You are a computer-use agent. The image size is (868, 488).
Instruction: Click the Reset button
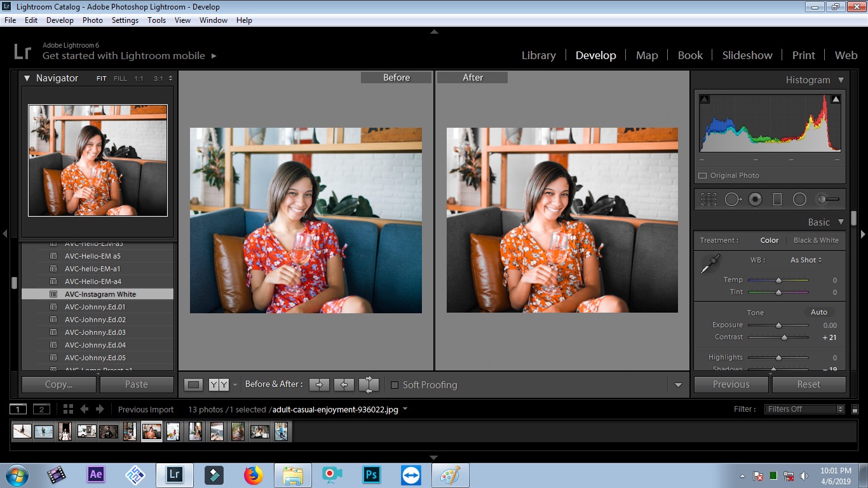[x=809, y=384]
